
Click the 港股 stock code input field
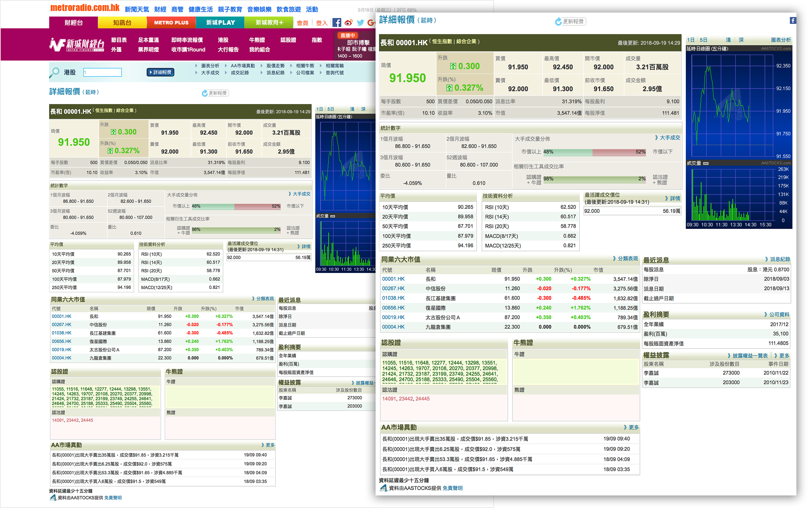pos(103,72)
